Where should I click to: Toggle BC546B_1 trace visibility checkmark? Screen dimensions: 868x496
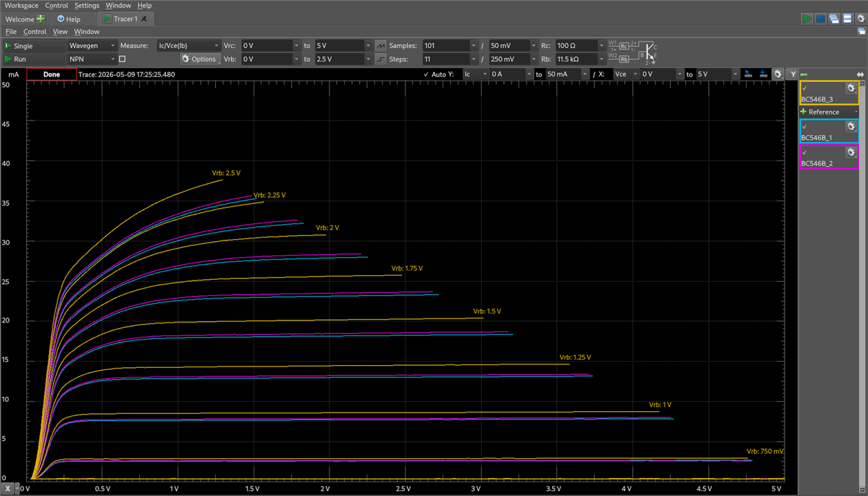(x=805, y=127)
